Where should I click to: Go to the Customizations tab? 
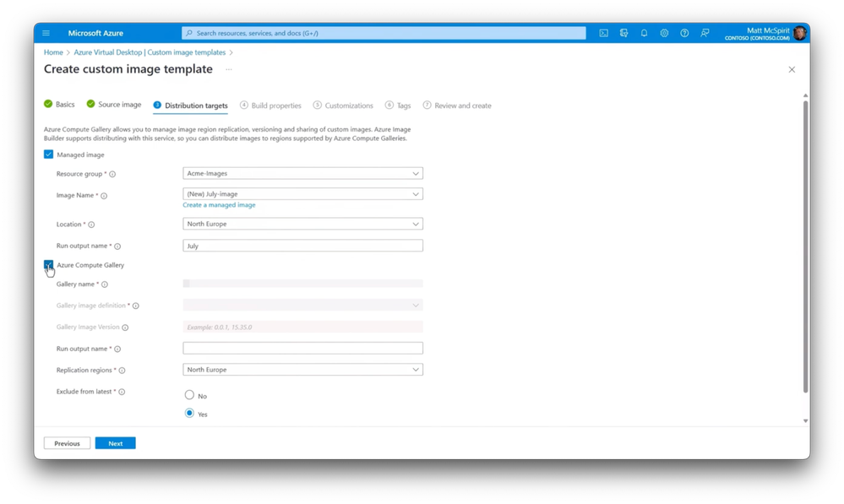343,106
